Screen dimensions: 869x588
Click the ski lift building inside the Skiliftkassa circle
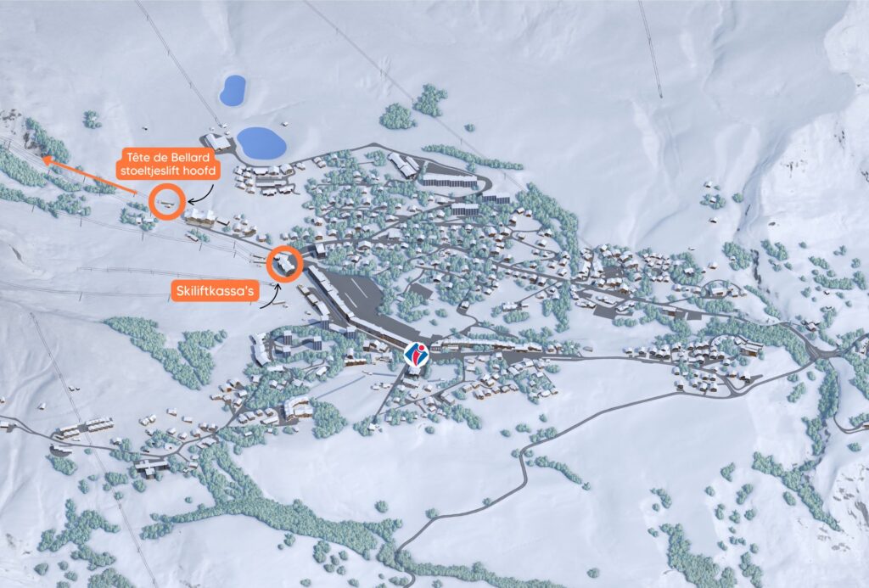[x=285, y=263]
